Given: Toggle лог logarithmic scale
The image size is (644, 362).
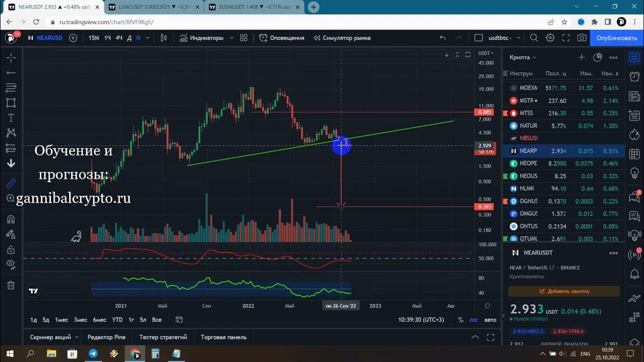Looking at the screenshot, I should click(x=474, y=320).
